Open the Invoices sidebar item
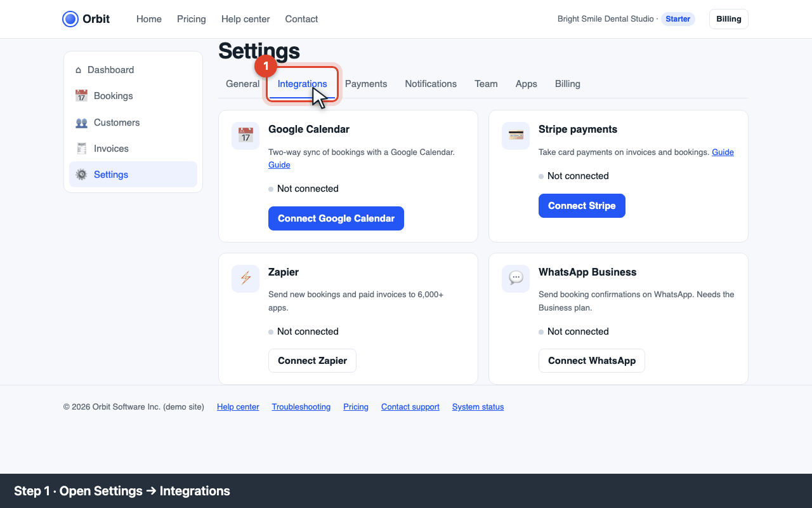The image size is (812, 508). pyautogui.click(x=133, y=149)
